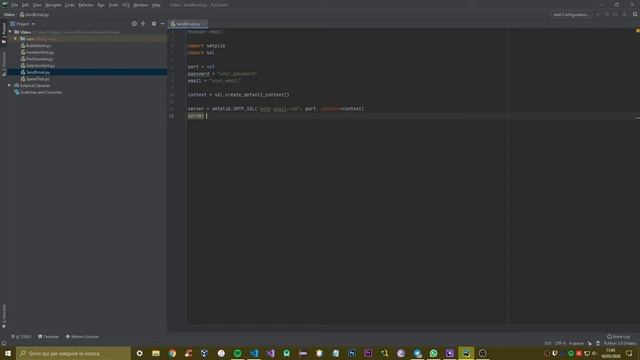The image size is (640, 360).
Task: Open the VCS menu
Action: (126, 5)
